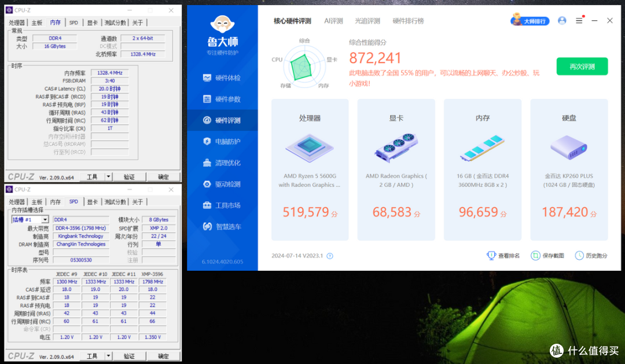The image size is (625, 364).
Task: Click the Kingbank Technology manufacturer field
Action: [81, 237]
